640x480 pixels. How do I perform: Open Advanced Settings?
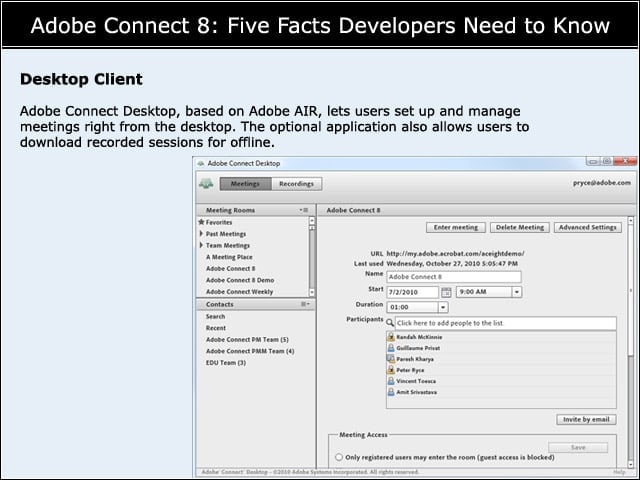coord(588,227)
